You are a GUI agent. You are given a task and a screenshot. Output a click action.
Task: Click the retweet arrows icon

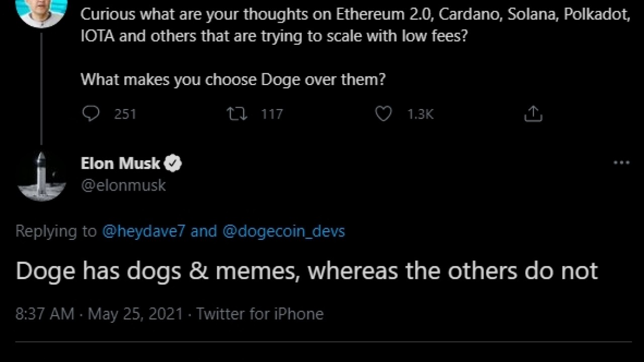coord(237,114)
